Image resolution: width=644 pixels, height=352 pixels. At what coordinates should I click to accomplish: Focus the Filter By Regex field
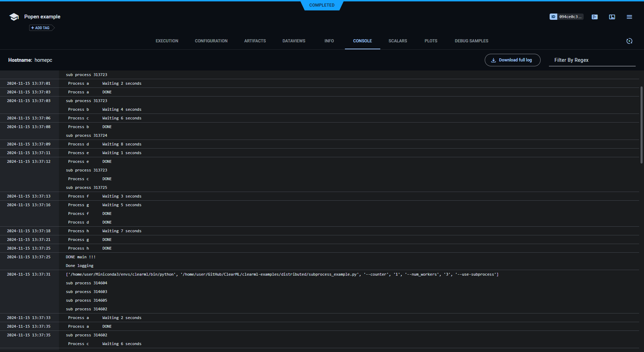pyautogui.click(x=592, y=60)
